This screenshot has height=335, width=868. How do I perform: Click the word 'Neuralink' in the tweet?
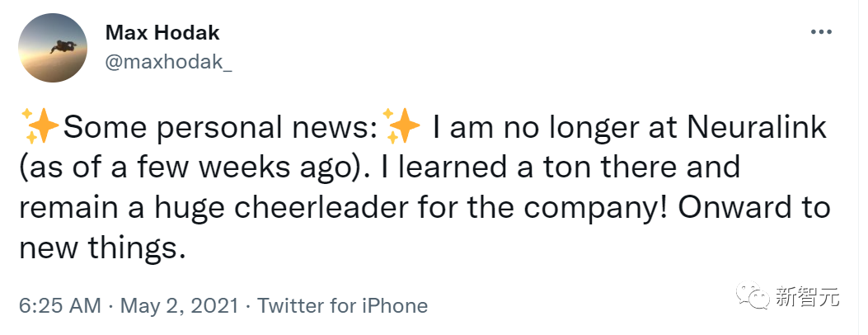pos(753,130)
